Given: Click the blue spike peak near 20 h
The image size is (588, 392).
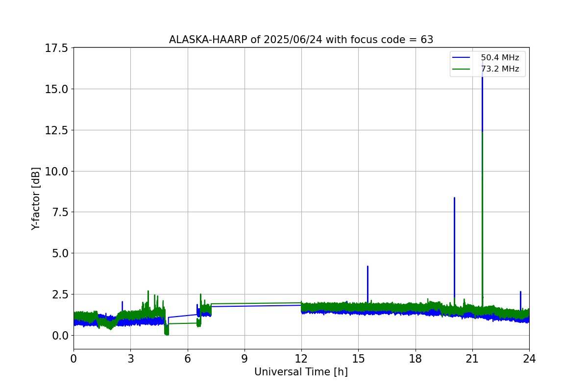Looking at the screenshot, I should point(454,198).
